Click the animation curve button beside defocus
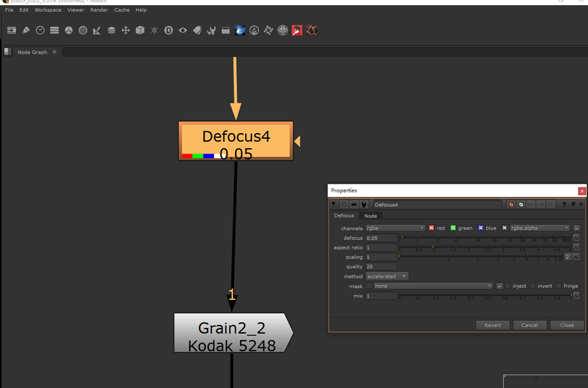Image resolution: width=588 pixels, height=388 pixels. coord(576,238)
